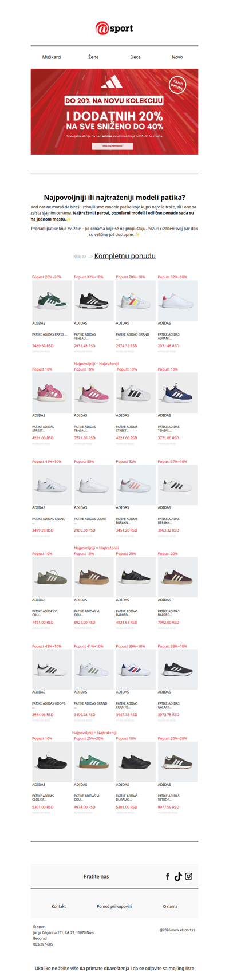Go to the Novo section

point(177,57)
